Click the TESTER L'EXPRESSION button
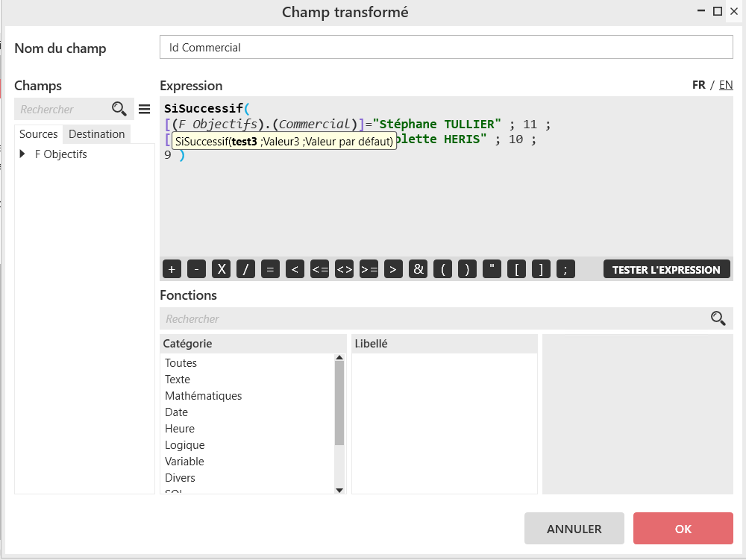Screen dimensions: 746x560 pos(666,270)
